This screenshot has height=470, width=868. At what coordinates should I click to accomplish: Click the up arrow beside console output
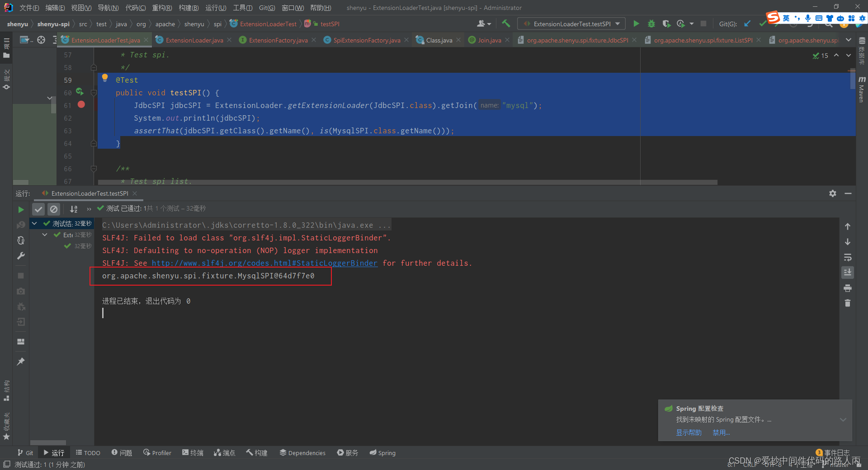coord(848,226)
